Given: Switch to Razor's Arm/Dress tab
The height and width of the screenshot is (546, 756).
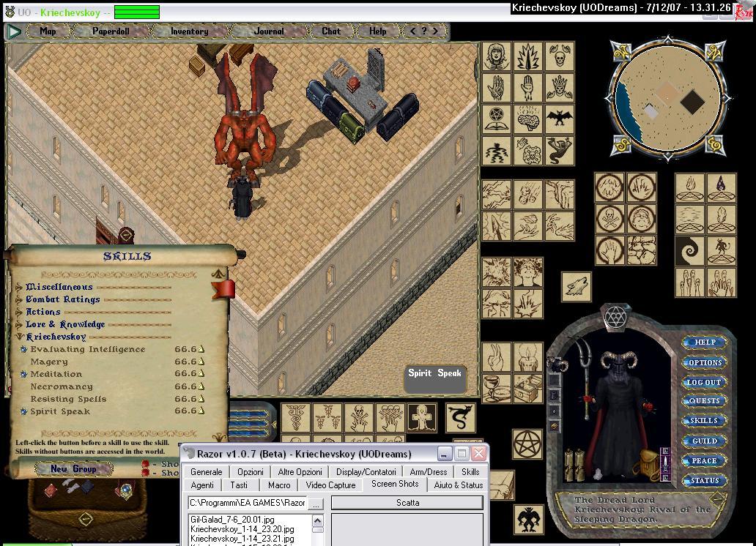Looking at the screenshot, I should [428, 472].
